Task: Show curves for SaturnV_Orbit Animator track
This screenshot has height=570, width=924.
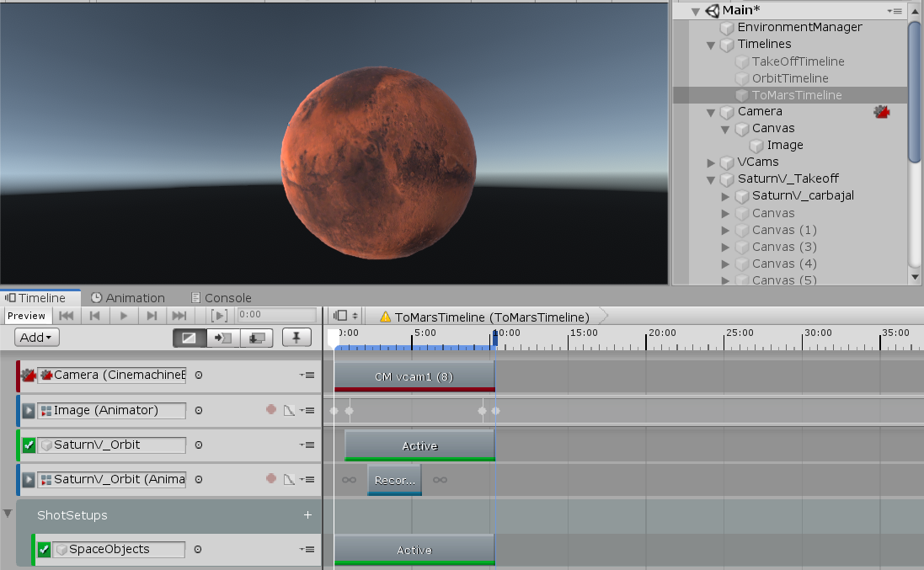Action: tap(288, 480)
